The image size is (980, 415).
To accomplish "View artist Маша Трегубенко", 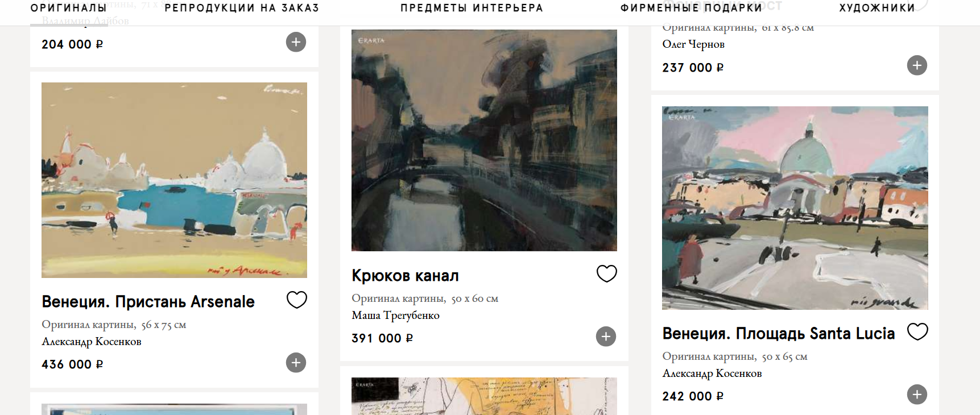I will click(x=395, y=316).
